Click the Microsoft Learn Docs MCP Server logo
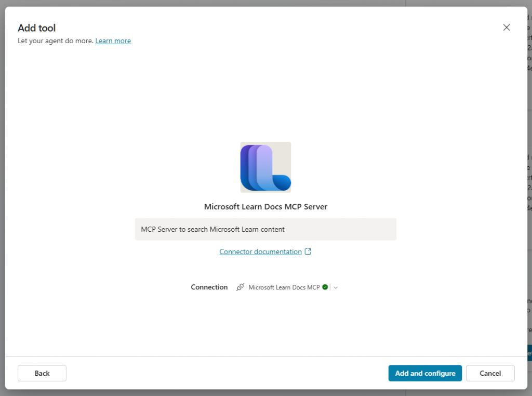Image resolution: width=532 pixels, height=396 pixels. coord(265,167)
